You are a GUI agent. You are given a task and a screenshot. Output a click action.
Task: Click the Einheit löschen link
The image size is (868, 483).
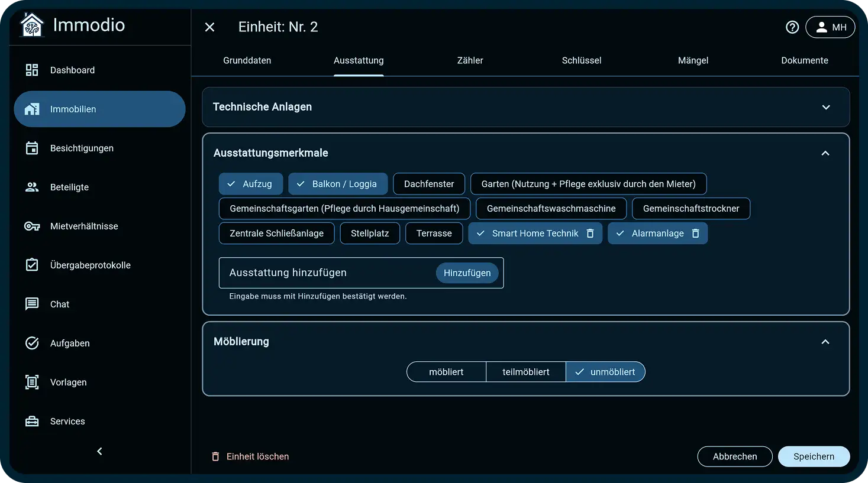pos(257,456)
